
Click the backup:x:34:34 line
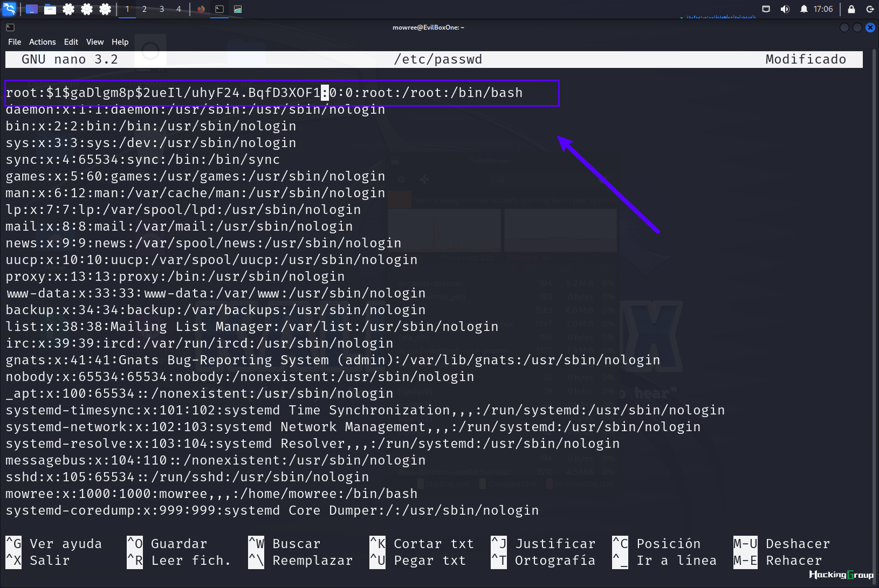tap(216, 310)
